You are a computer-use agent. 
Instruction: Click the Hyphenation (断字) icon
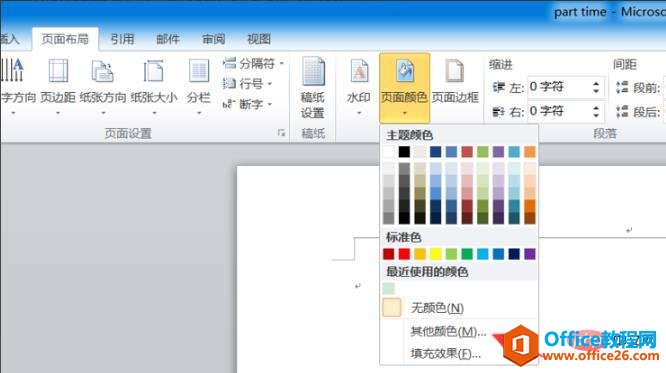(x=230, y=104)
